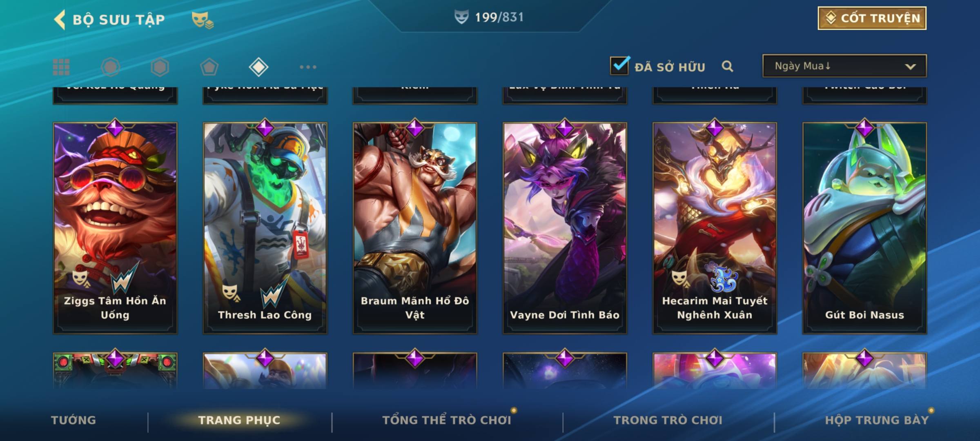980x441 pixels.
Task: Open the magnifier search icon
Action: click(x=727, y=66)
